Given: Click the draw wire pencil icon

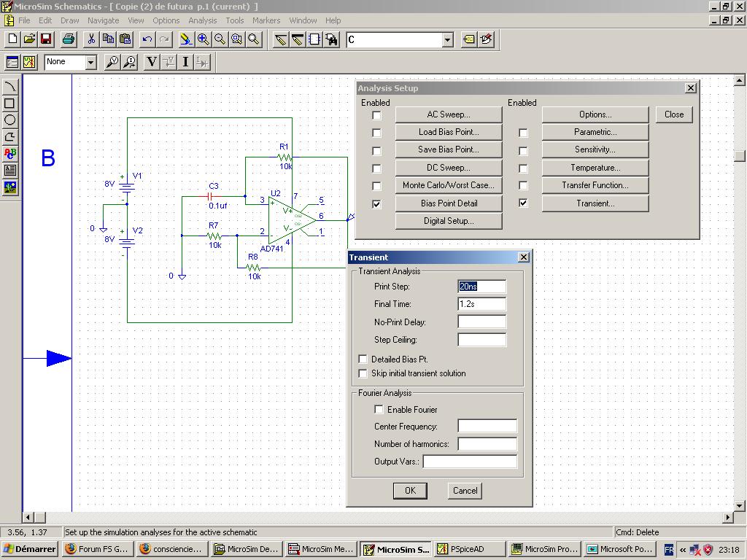Looking at the screenshot, I should coord(280,39).
